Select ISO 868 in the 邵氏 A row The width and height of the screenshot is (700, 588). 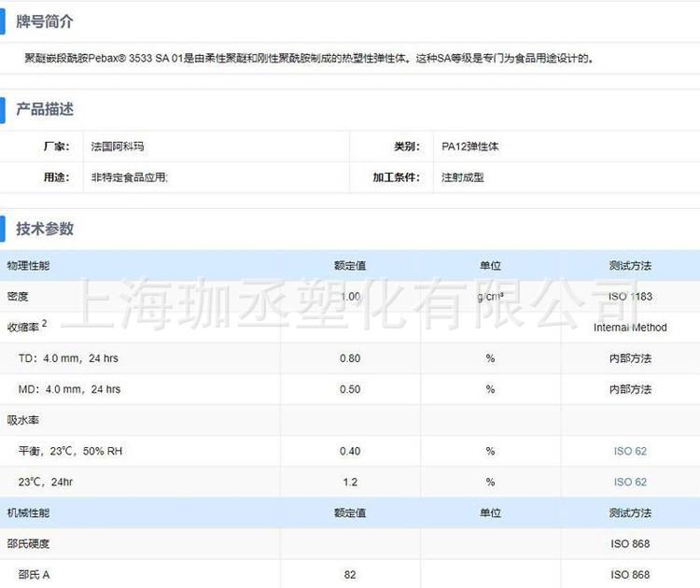pyautogui.click(x=630, y=575)
